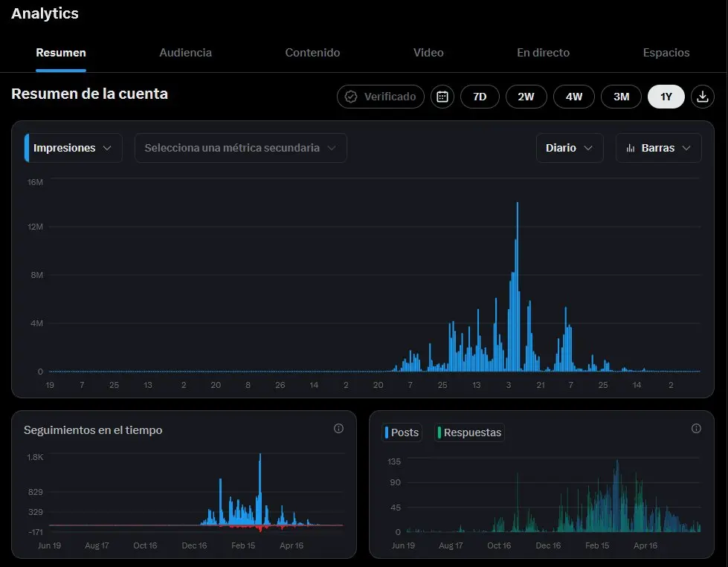Viewport: 728px width, 567px height.
Task: Expand the Impresiones metric dropdown
Action: coord(73,148)
